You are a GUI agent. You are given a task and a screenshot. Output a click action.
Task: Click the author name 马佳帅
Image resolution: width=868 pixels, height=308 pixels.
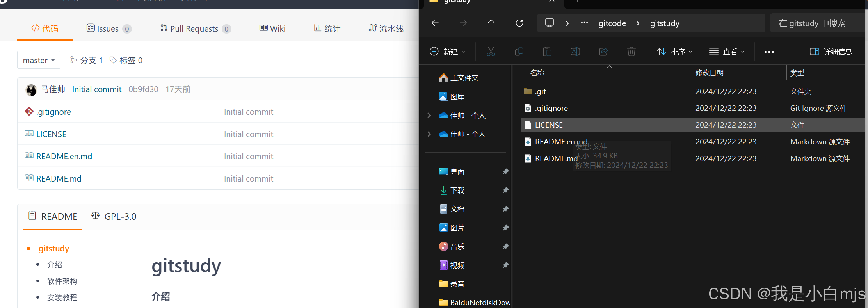53,89
